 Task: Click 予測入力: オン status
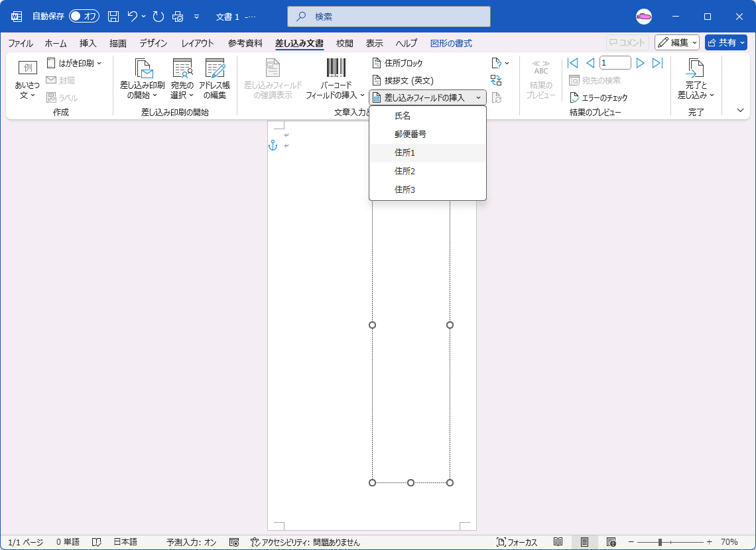[192, 542]
